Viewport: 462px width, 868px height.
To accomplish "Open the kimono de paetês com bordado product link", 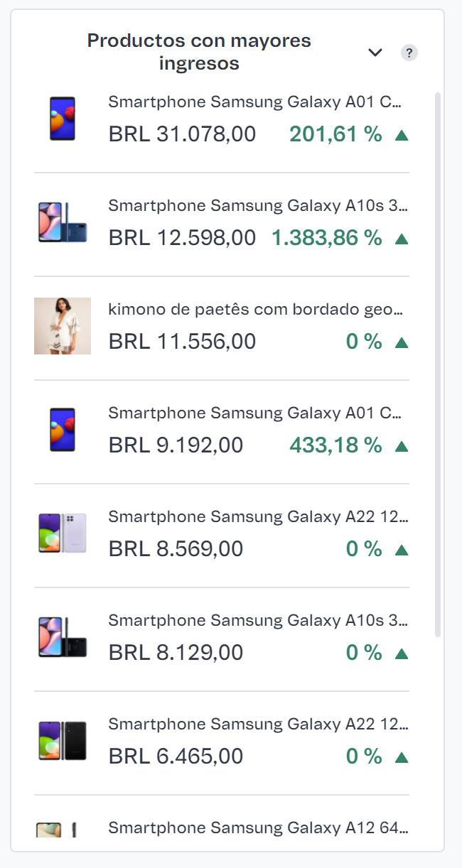I will pyautogui.click(x=256, y=310).
